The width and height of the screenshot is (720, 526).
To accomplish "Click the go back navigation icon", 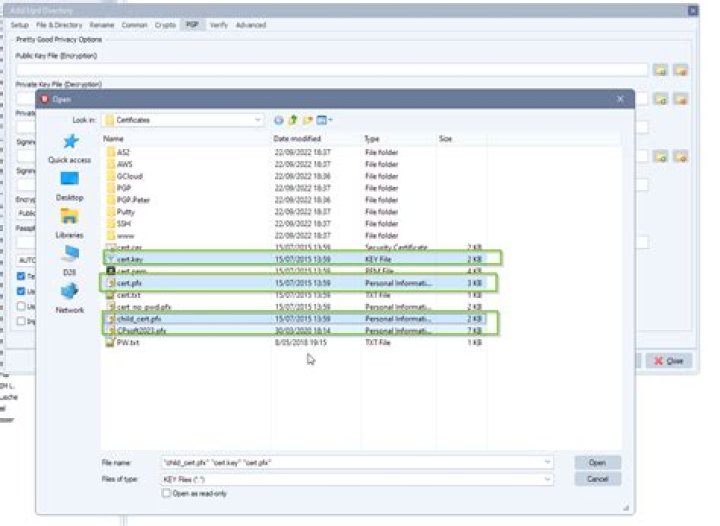I will 279,120.
